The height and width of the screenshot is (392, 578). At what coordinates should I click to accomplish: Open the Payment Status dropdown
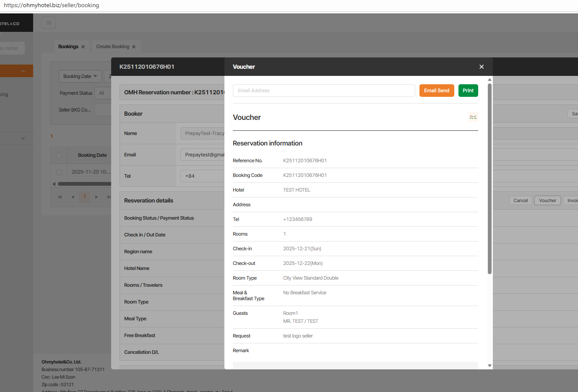[103, 93]
